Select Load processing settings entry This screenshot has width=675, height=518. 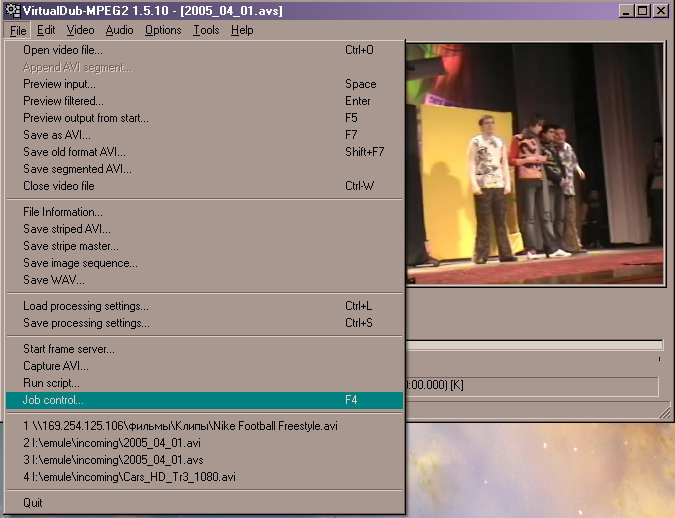click(x=86, y=306)
